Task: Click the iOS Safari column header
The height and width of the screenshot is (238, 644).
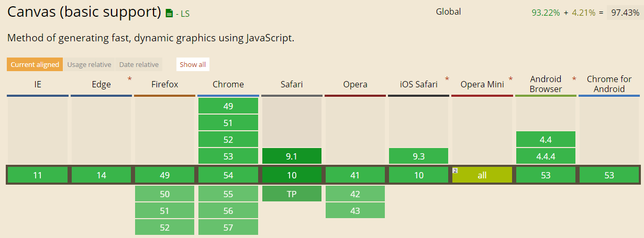Action: coord(419,85)
